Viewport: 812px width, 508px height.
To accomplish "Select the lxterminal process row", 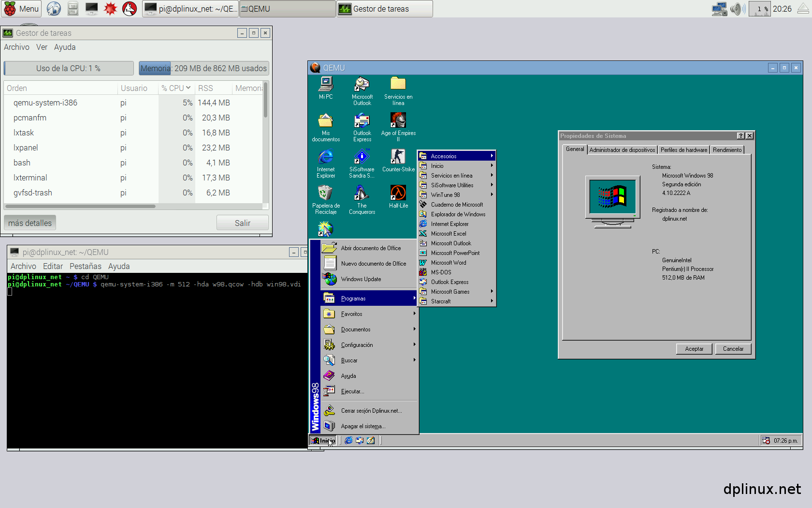I will [x=133, y=178].
